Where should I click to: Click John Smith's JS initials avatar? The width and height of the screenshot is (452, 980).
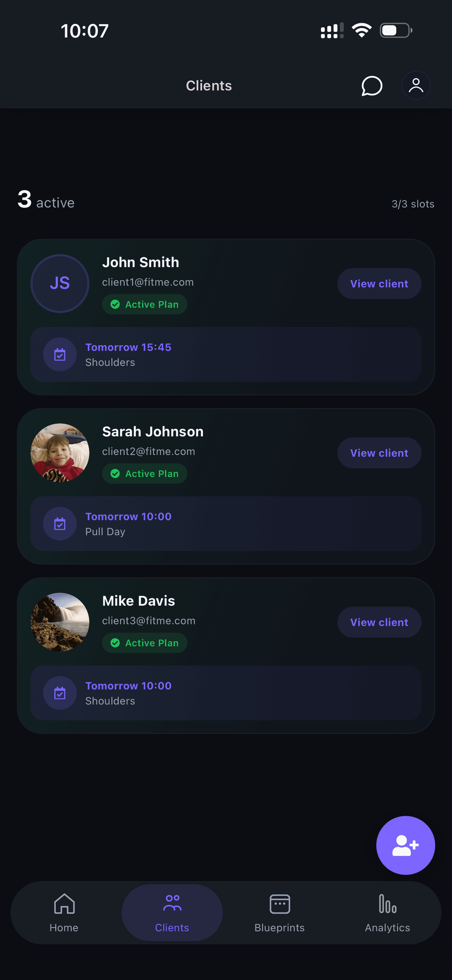(x=60, y=284)
